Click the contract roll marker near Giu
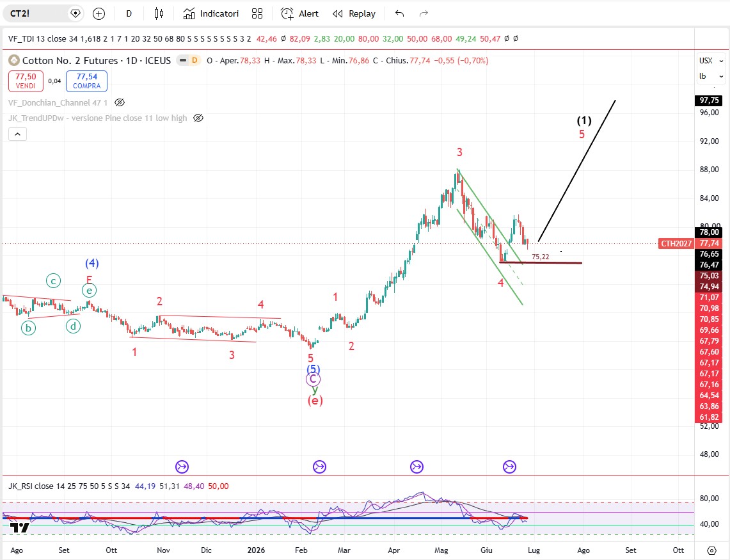The height and width of the screenshot is (560, 730). coord(510,467)
